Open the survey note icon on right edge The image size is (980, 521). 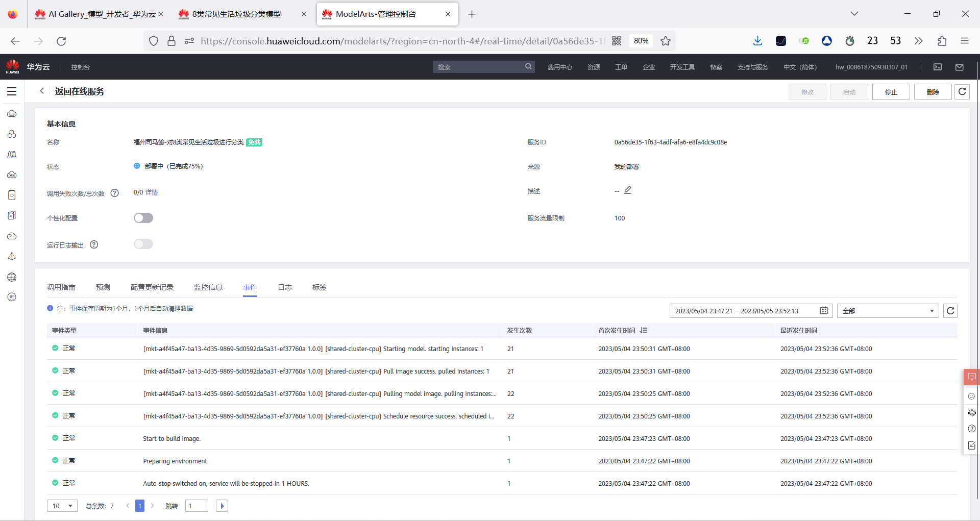click(x=972, y=445)
